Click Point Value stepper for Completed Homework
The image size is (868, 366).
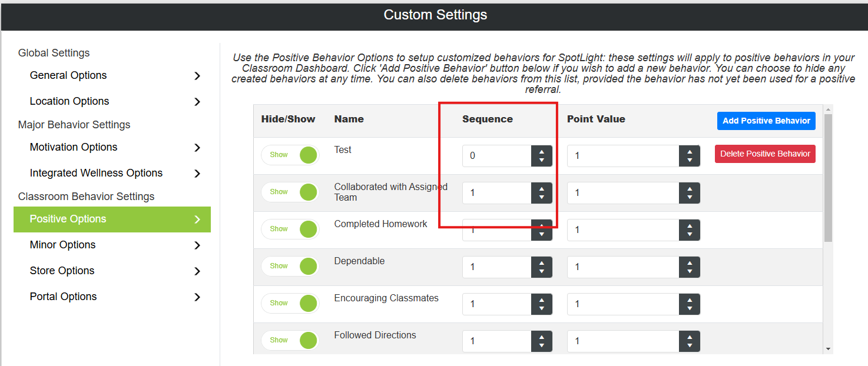(690, 230)
